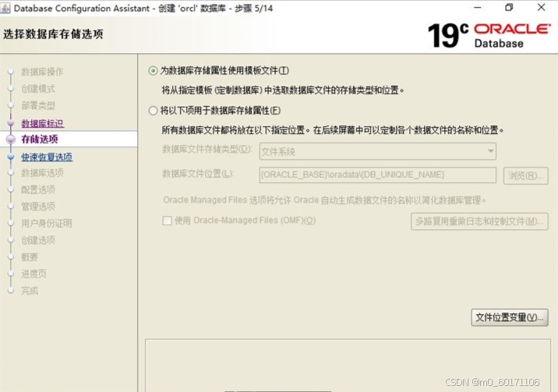Click the 用户身份证明 step in sidebar

coord(46,223)
